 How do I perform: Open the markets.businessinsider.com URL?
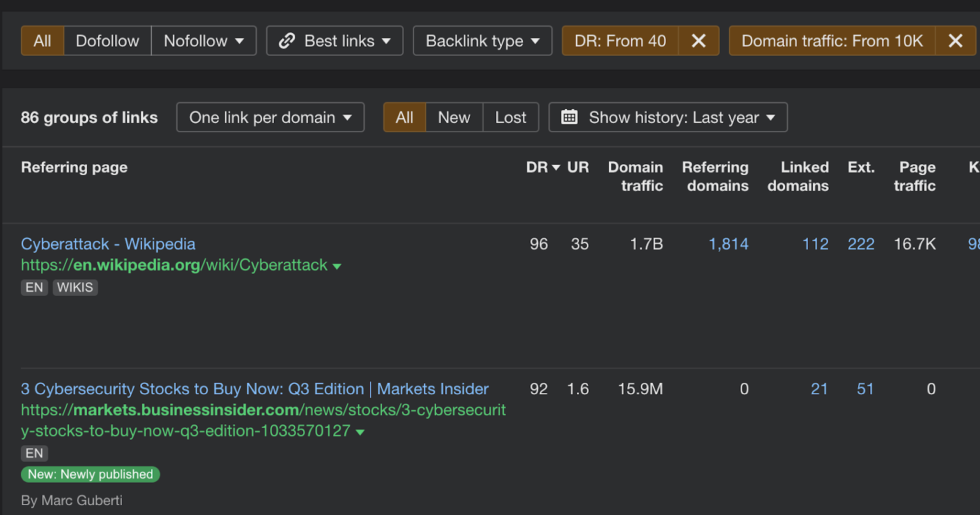coord(263,420)
